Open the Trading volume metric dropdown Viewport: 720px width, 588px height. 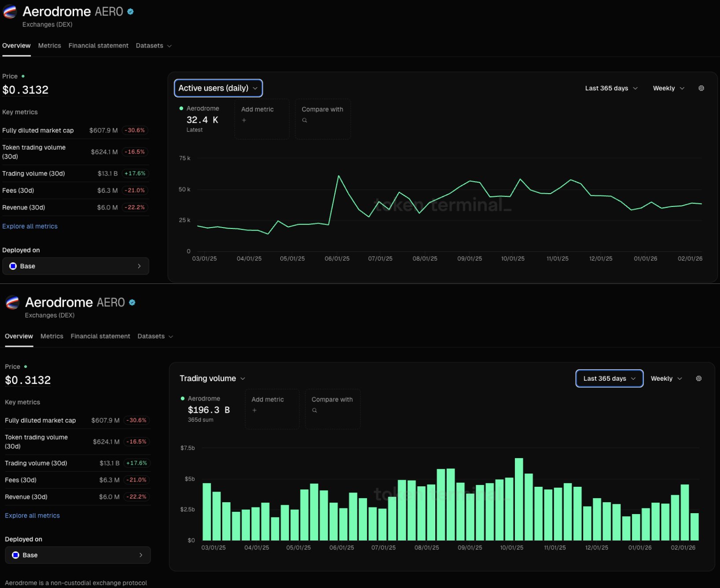pos(212,379)
